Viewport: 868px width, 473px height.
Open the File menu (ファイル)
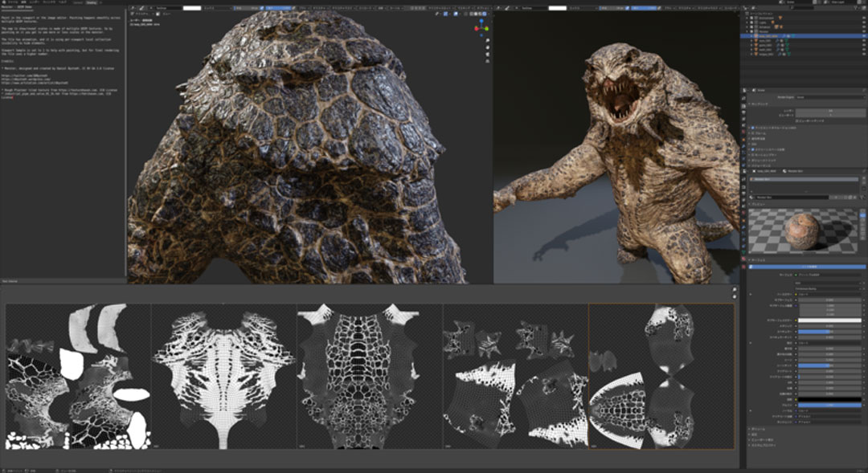click(x=11, y=3)
